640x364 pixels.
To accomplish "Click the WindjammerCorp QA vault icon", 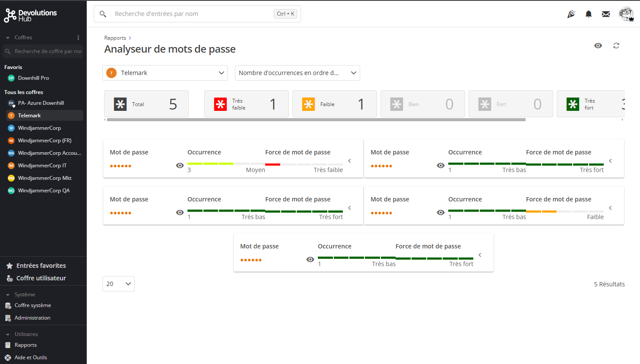I will (x=11, y=191).
